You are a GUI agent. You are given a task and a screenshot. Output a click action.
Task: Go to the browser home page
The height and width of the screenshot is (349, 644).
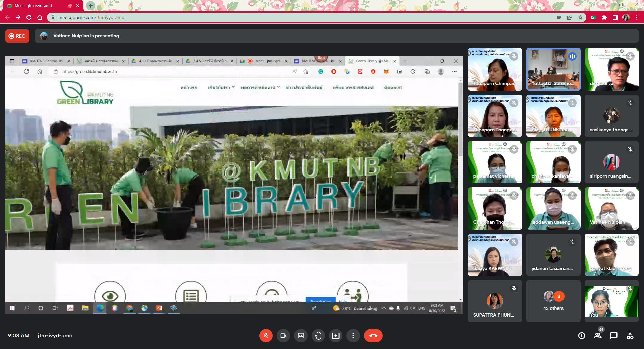pos(40,17)
